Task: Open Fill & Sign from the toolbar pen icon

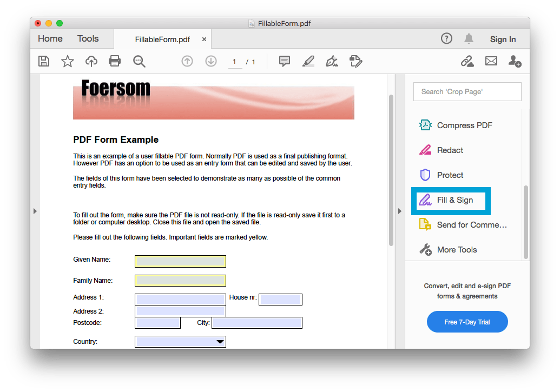Action: (332, 61)
